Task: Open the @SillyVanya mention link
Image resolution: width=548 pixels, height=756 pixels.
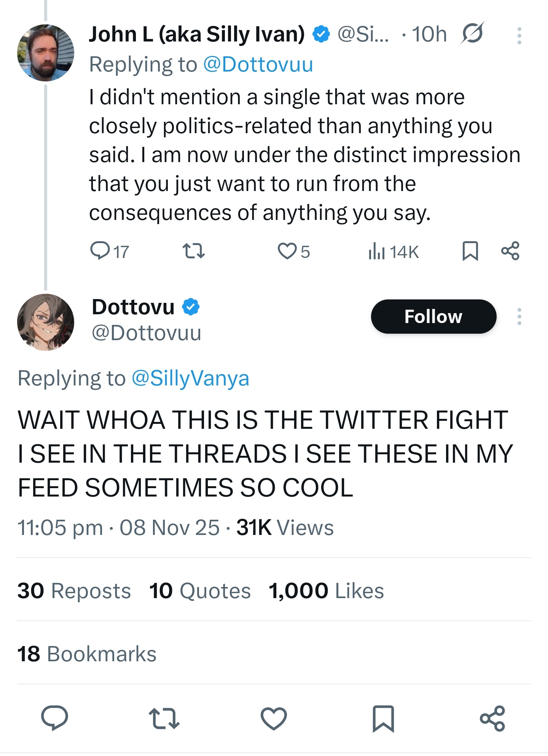Action: point(190,378)
